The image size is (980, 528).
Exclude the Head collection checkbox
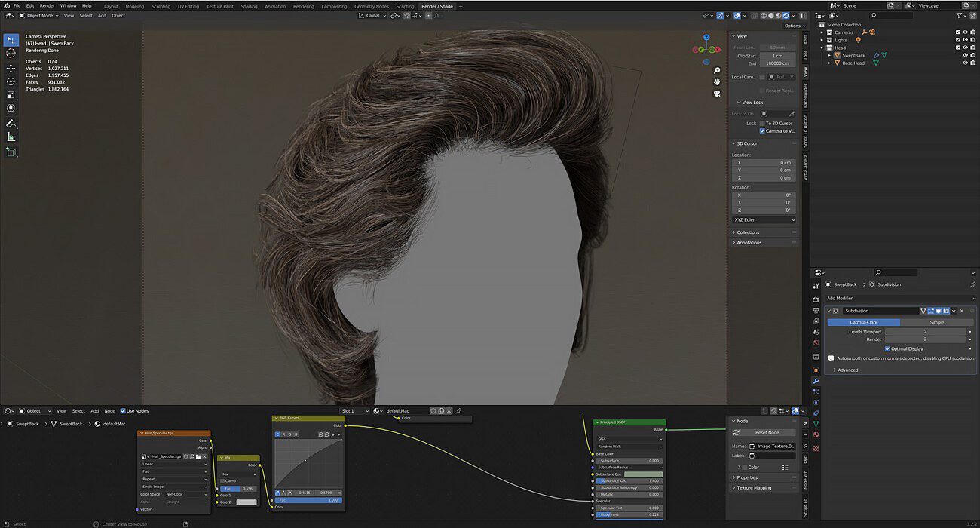point(958,48)
